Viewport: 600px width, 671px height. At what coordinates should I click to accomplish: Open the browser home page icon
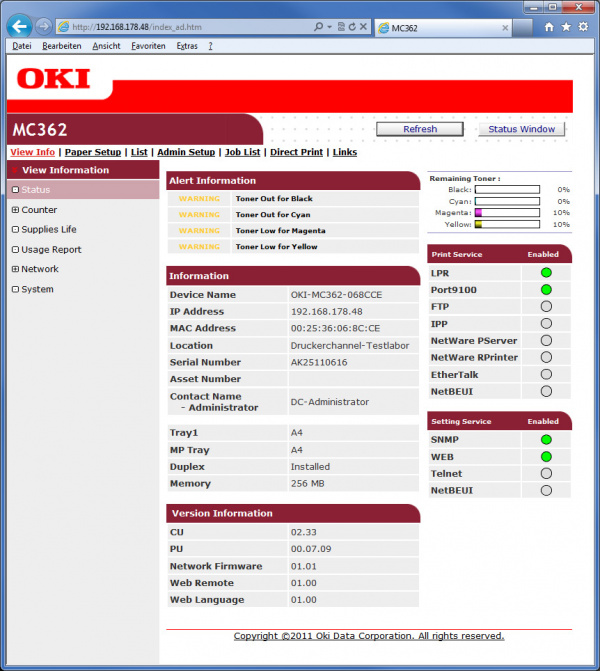549,27
